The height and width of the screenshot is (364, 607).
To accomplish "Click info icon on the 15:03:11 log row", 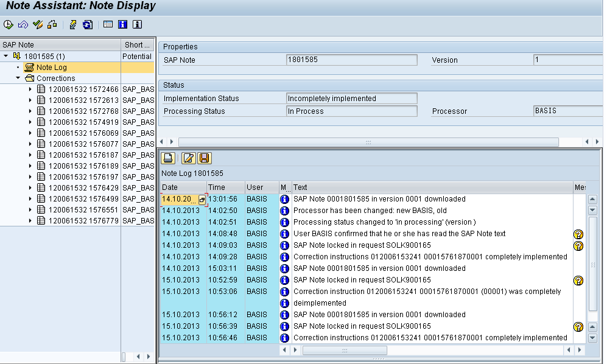I will click(x=284, y=268).
